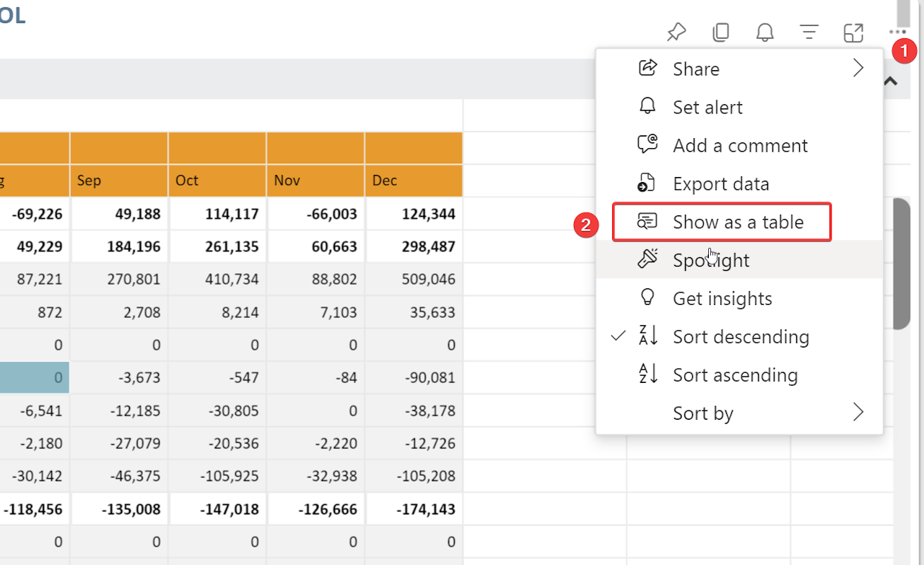The height and width of the screenshot is (565, 924).
Task: Choose Get insights from the menu
Action: click(x=722, y=298)
